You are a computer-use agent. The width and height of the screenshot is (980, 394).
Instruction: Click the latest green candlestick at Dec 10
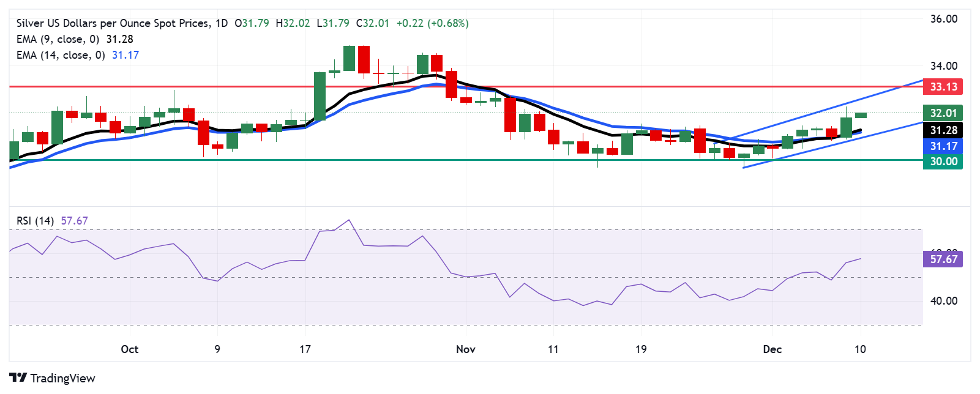(861, 115)
